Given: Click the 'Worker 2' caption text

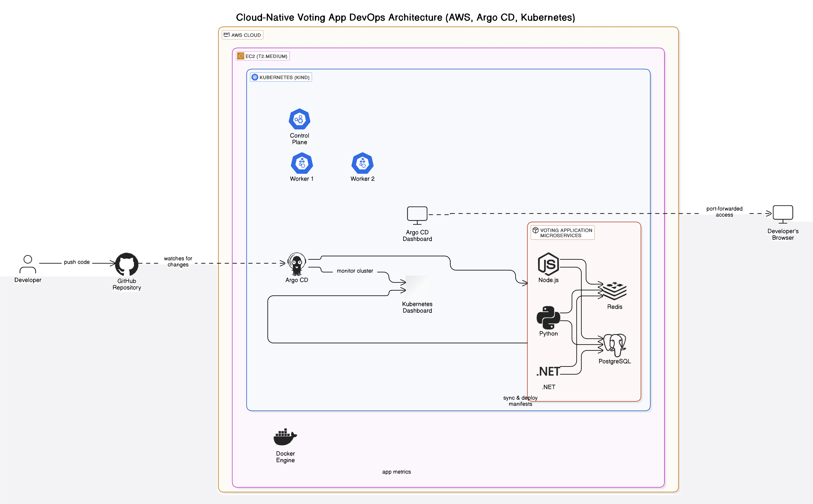Looking at the screenshot, I should click(362, 179).
